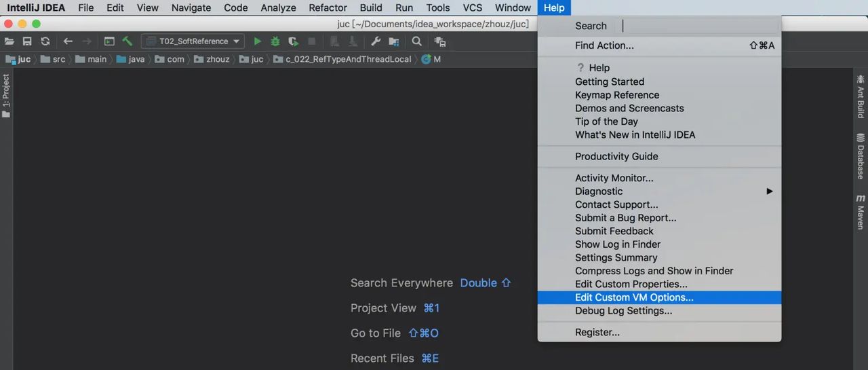The width and height of the screenshot is (868, 370).
Task: Open settings via the wrench icon
Action: (x=376, y=41)
